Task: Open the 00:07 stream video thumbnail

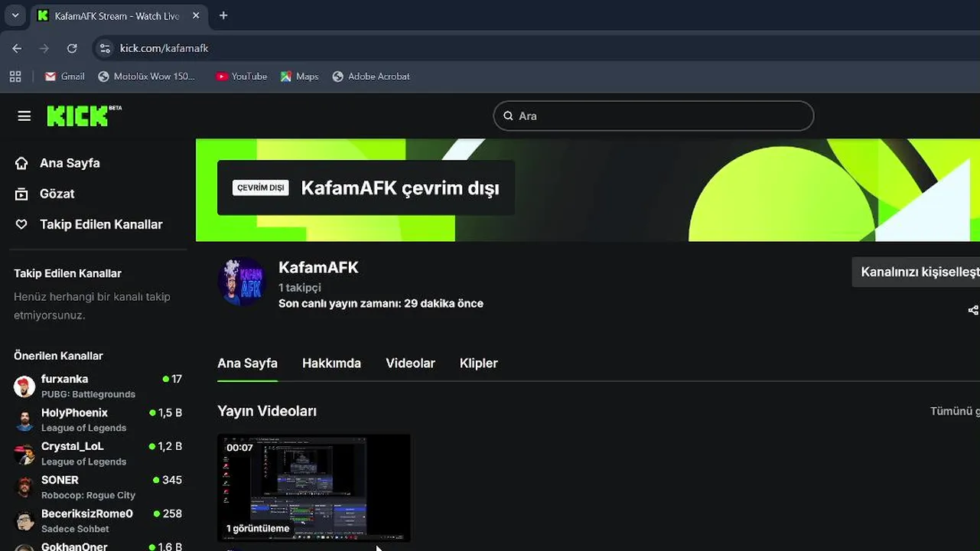Action: point(314,487)
